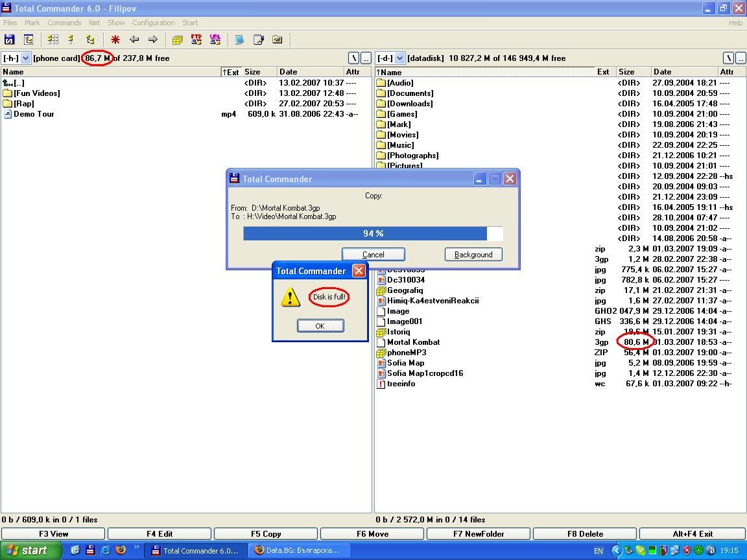Click the F4 Edit button
747x560 pixels.
[160, 534]
